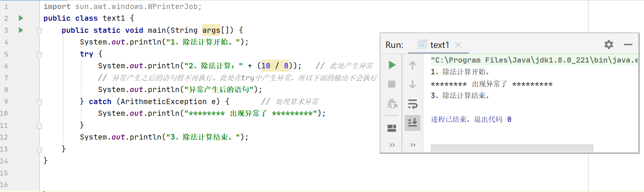Go down the stack trace with down arrow

[x=413, y=84]
